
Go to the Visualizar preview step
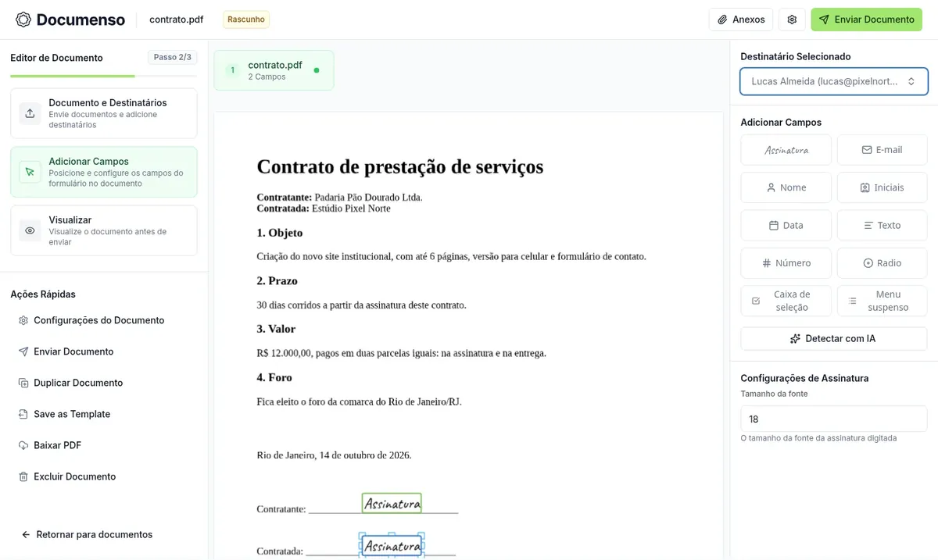tap(104, 230)
